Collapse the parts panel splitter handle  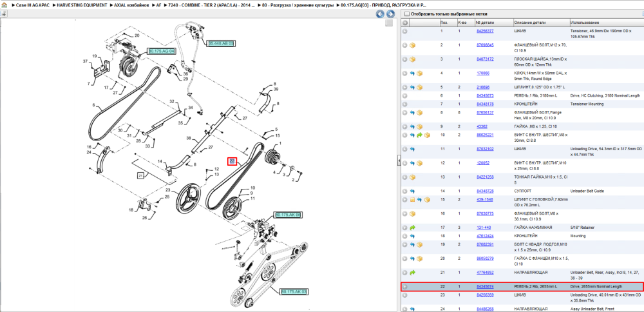click(x=399, y=162)
